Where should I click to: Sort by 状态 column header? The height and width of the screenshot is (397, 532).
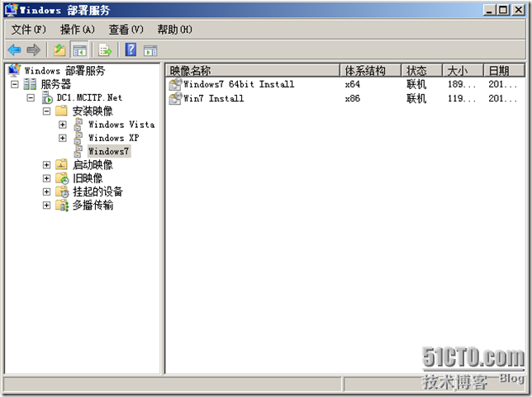[x=422, y=70]
